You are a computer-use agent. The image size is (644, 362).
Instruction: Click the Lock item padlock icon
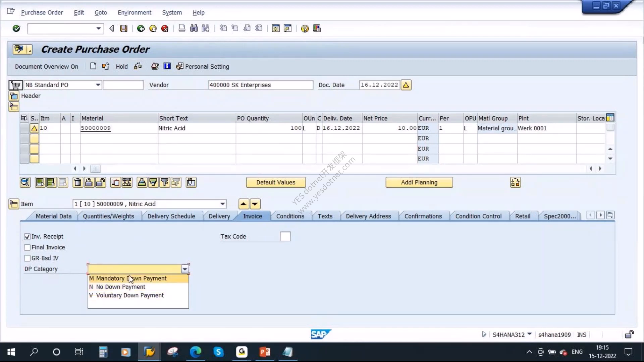[x=89, y=182]
